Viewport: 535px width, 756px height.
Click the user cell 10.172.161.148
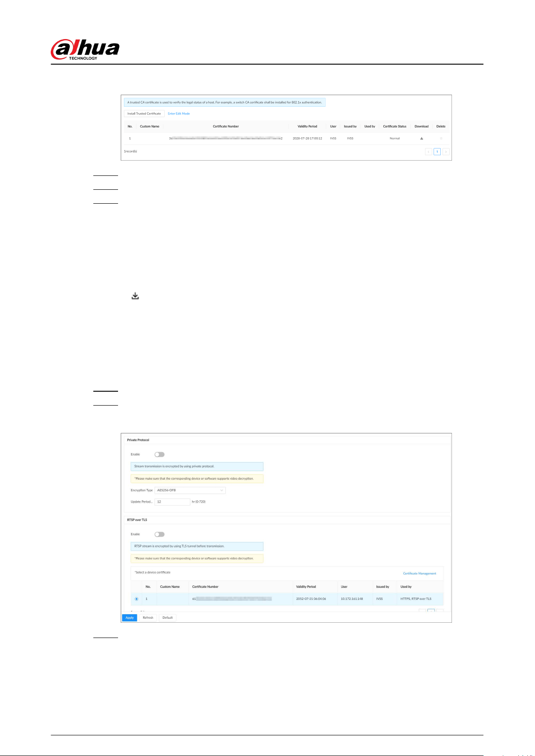tap(352, 599)
